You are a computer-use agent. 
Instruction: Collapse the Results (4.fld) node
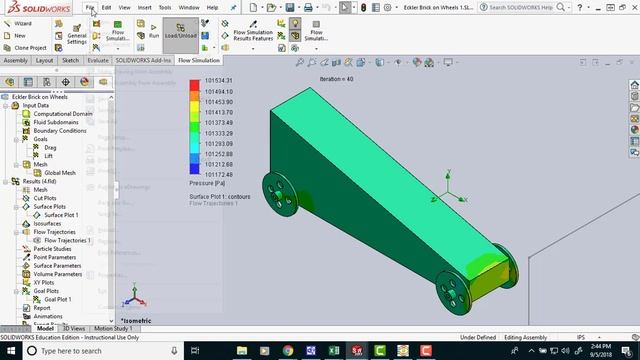(6, 182)
